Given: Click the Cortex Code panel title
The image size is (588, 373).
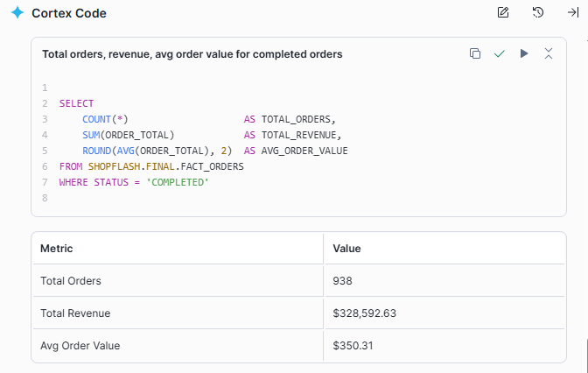Looking at the screenshot, I should [x=69, y=13].
